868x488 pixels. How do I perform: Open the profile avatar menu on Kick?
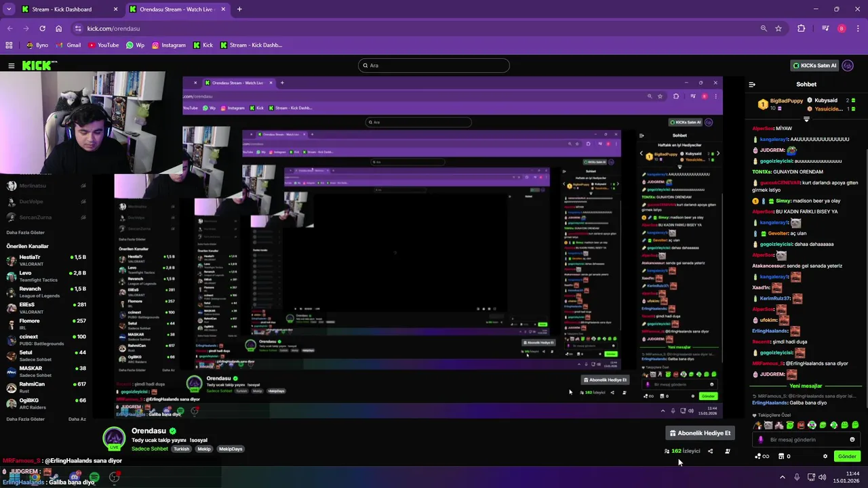click(x=848, y=66)
